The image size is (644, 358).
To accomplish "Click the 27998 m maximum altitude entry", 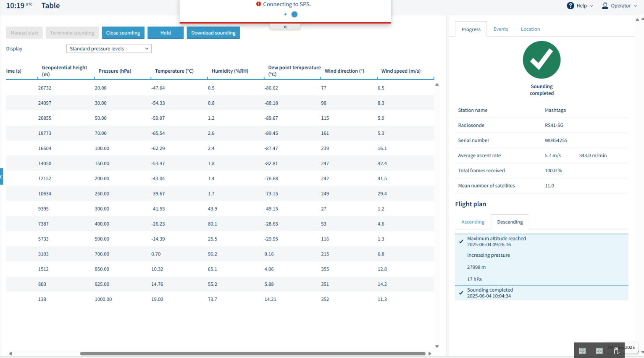I will [476, 268].
